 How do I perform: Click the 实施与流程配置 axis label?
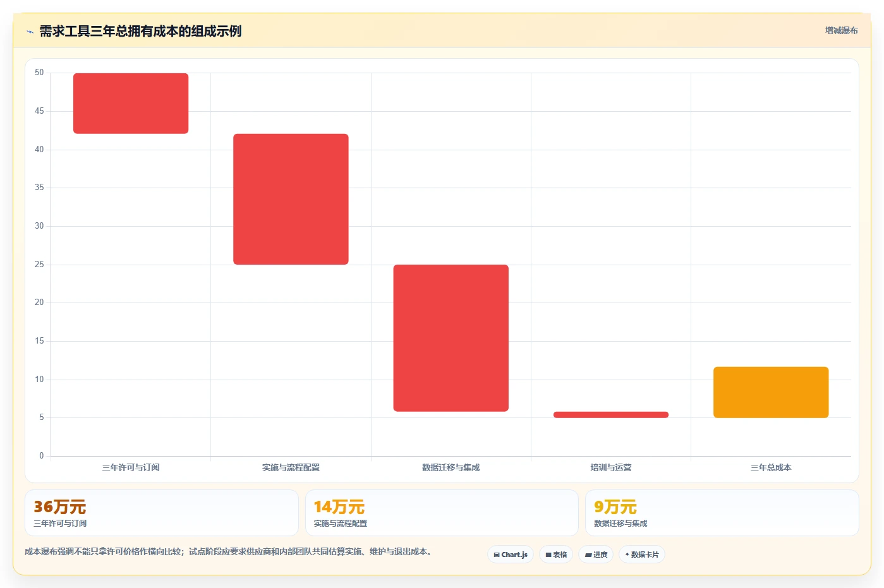291,468
